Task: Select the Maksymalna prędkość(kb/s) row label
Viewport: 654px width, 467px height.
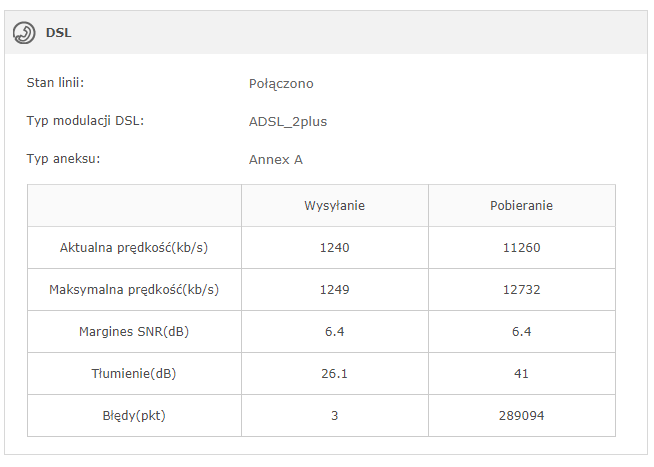Action: (x=134, y=290)
